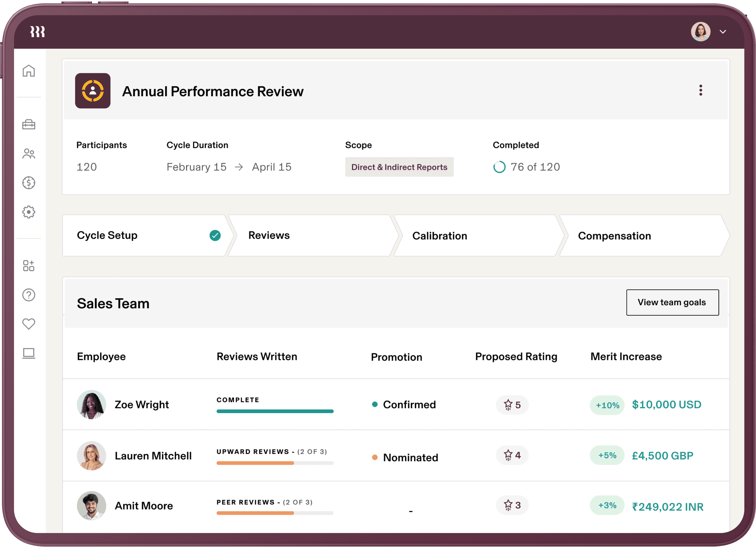Switch to the Reviews stage
Viewport: 756px width, 547px height.
[268, 236]
